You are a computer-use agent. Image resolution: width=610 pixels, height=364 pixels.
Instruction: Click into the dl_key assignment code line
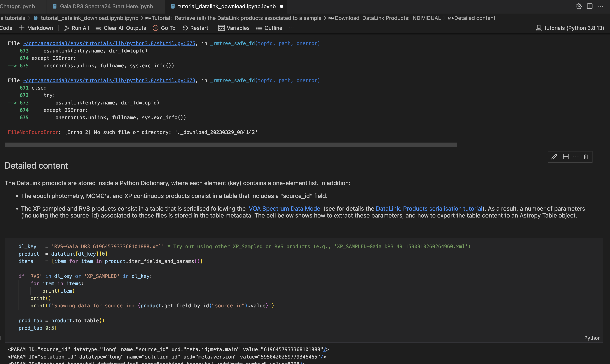coord(245,246)
